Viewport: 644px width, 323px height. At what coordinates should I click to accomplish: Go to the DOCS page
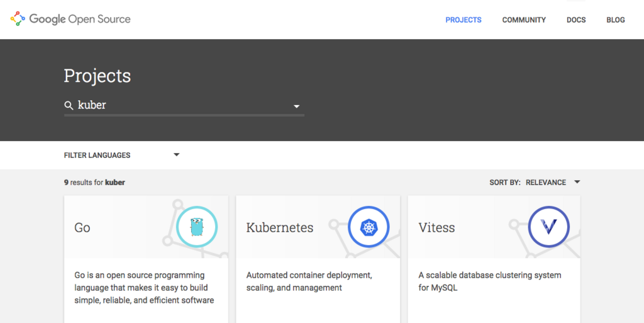point(576,20)
